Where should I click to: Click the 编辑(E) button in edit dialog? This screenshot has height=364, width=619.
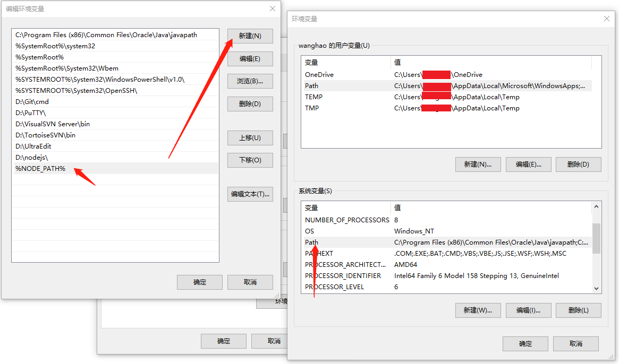click(250, 58)
